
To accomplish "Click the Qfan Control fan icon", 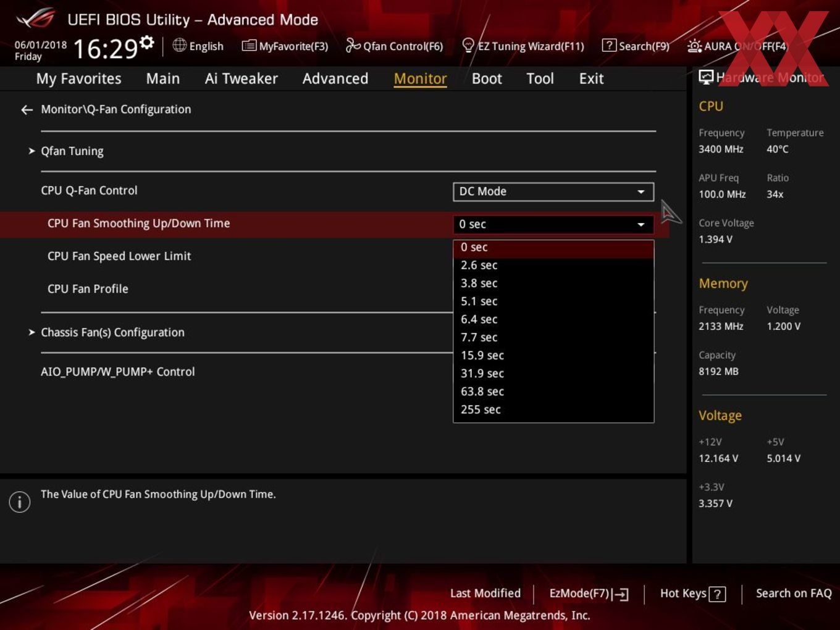I will 353,45.
